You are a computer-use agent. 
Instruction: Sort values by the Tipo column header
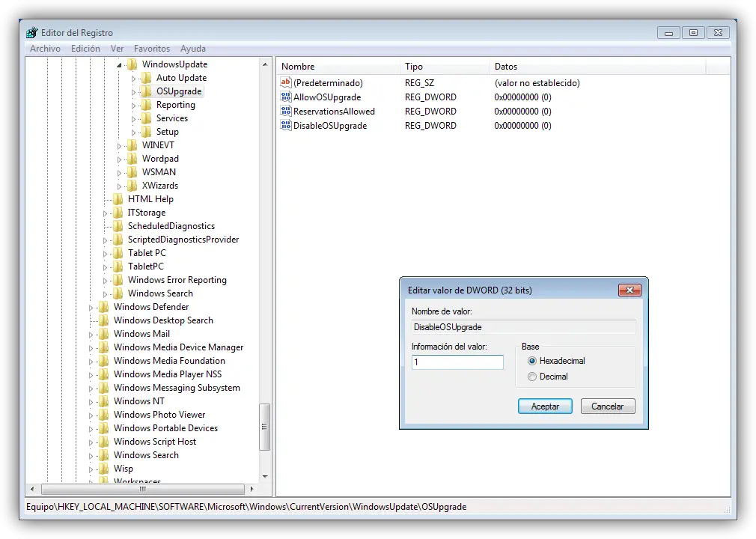445,67
